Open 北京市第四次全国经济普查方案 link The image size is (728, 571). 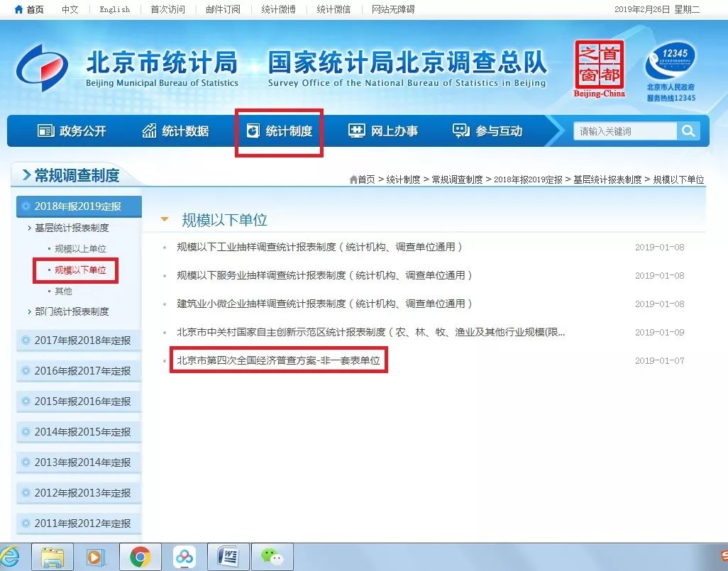point(278,360)
